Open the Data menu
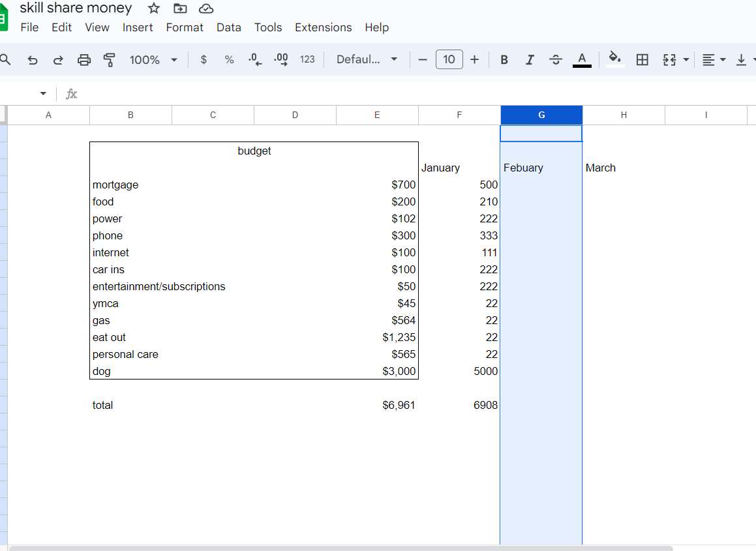 [x=228, y=27]
